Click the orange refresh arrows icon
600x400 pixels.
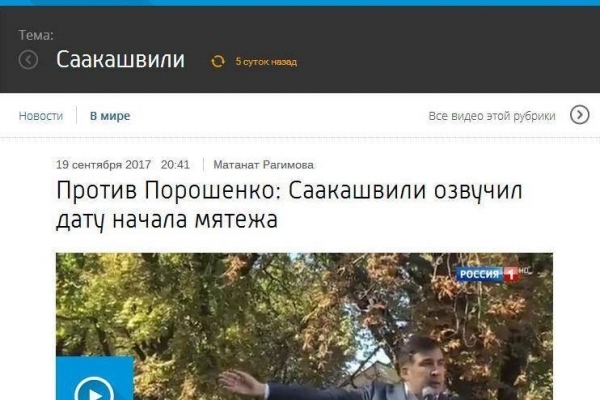click(x=218, y=61)
